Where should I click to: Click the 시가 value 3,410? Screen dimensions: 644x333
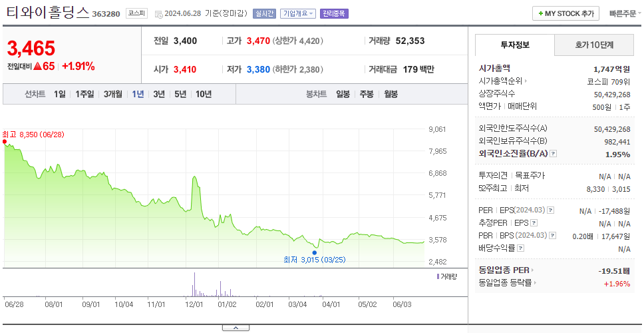point(185,69)
